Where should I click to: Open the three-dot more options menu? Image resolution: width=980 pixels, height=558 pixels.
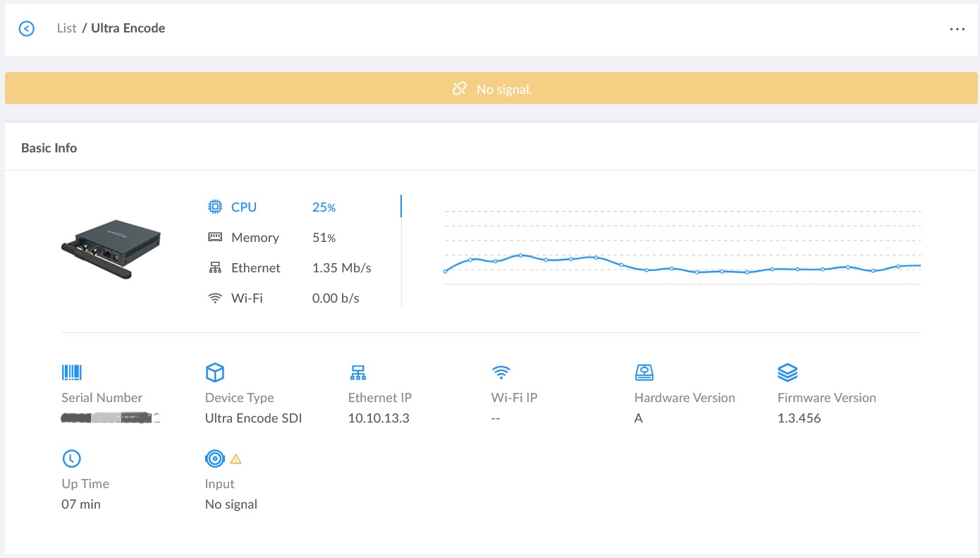coord(957,29)
